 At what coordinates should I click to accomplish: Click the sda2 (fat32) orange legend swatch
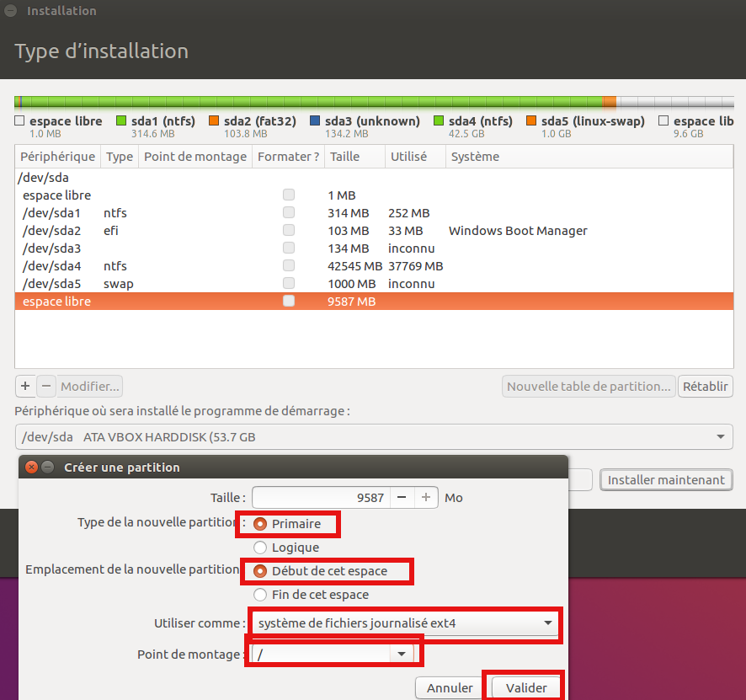[214, 120]
